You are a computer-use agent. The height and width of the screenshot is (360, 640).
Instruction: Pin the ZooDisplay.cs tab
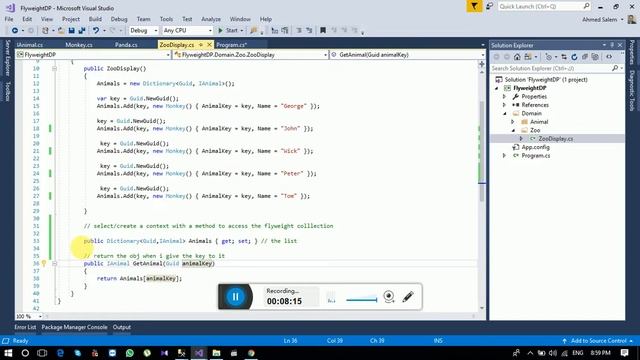tap(201, 44)
